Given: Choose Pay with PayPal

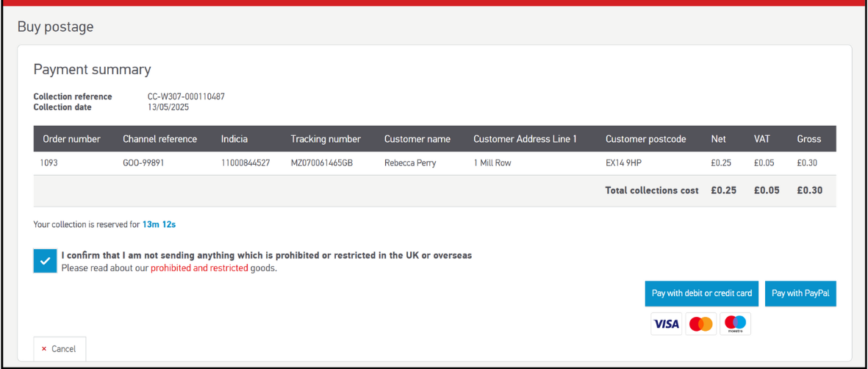Looking at the screenshot, I should click(x=800, y=293).
